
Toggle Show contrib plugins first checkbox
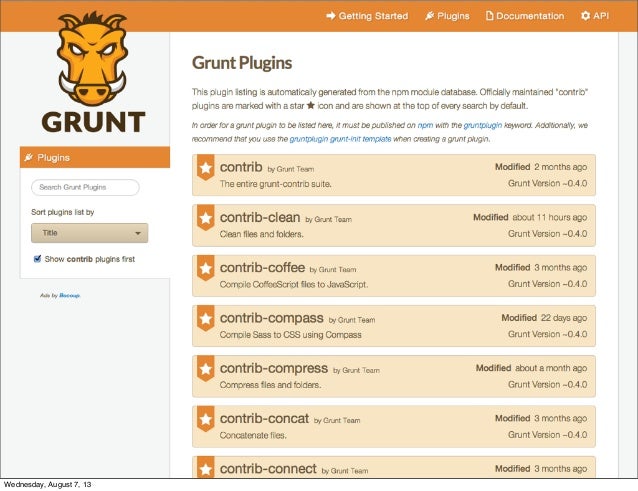(37, 259)
